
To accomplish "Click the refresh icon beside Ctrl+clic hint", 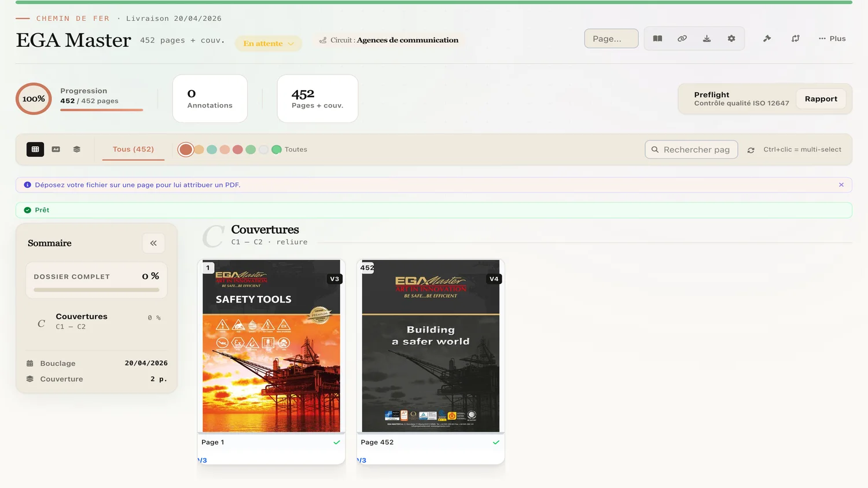I will click(x=751, y=150).
